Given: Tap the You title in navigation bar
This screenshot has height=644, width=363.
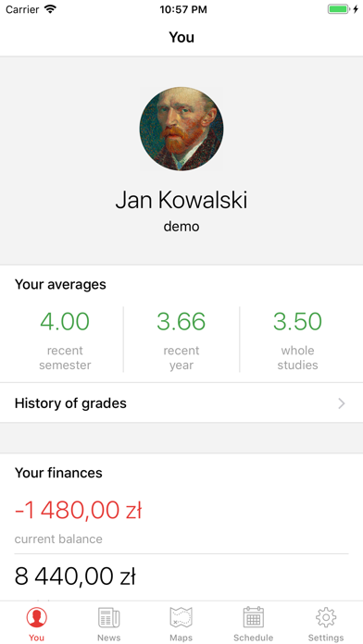Looking at the screenshot, I should [181, 37].
